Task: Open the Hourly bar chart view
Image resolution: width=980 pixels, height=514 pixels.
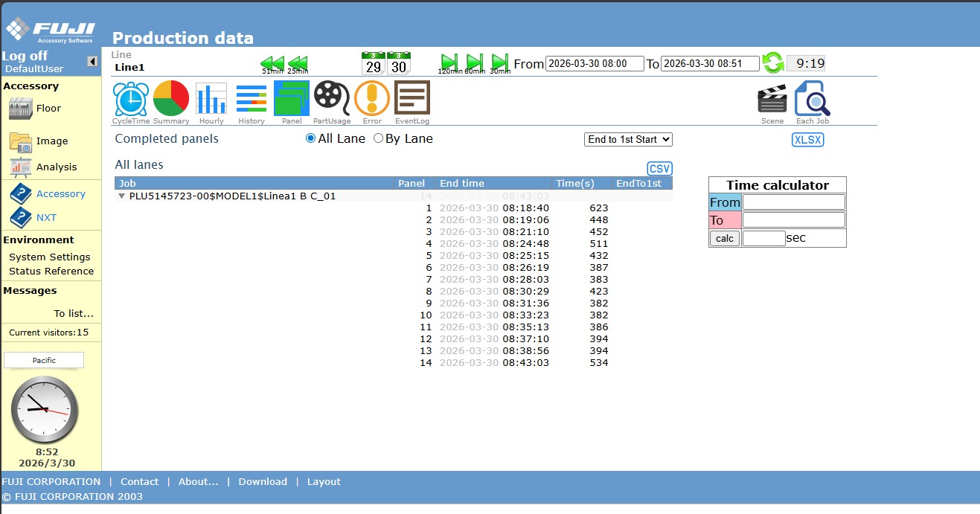Action: [211, 99]
